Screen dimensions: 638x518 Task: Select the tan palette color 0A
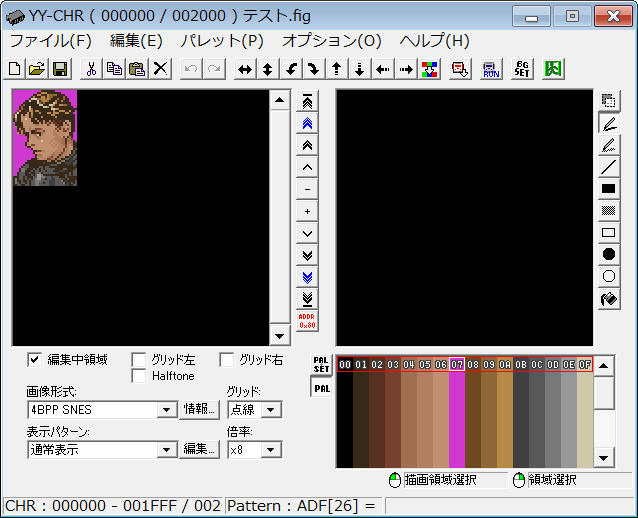(505, 412)
